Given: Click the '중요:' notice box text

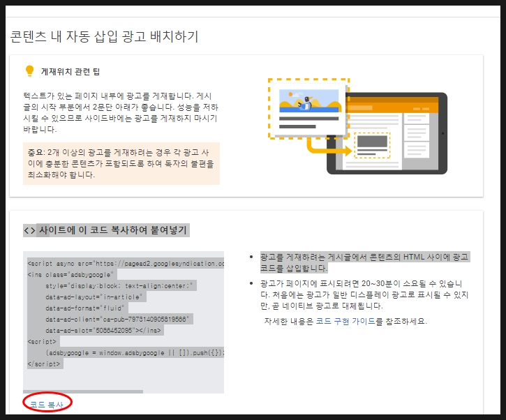Looking at the screenshot, I should (x=121, y=163).
